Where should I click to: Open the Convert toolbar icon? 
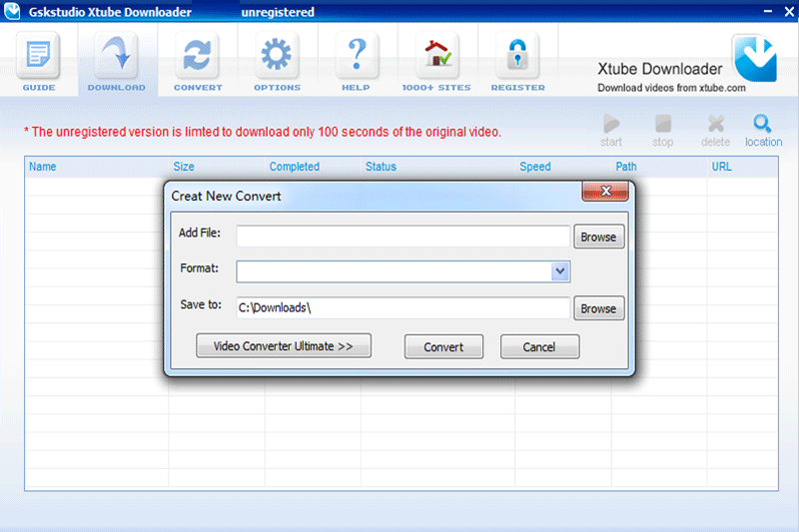tap(197, 56)
